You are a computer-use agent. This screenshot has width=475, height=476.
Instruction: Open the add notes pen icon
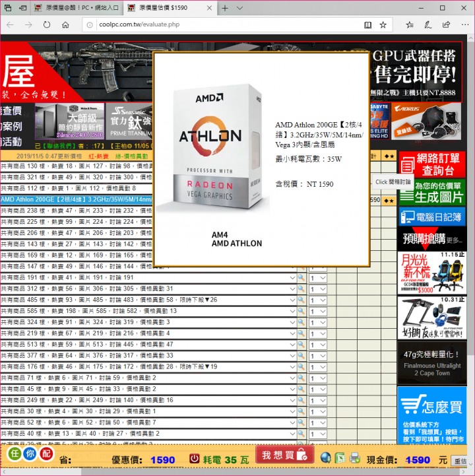[x=428, y=24]
